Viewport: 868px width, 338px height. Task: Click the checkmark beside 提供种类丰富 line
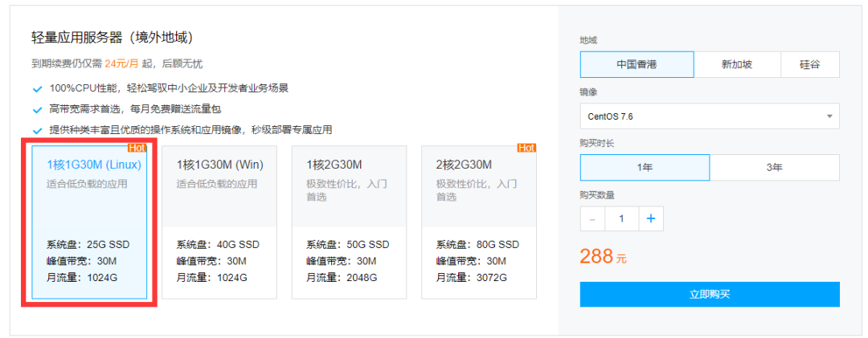pos(37,131)
